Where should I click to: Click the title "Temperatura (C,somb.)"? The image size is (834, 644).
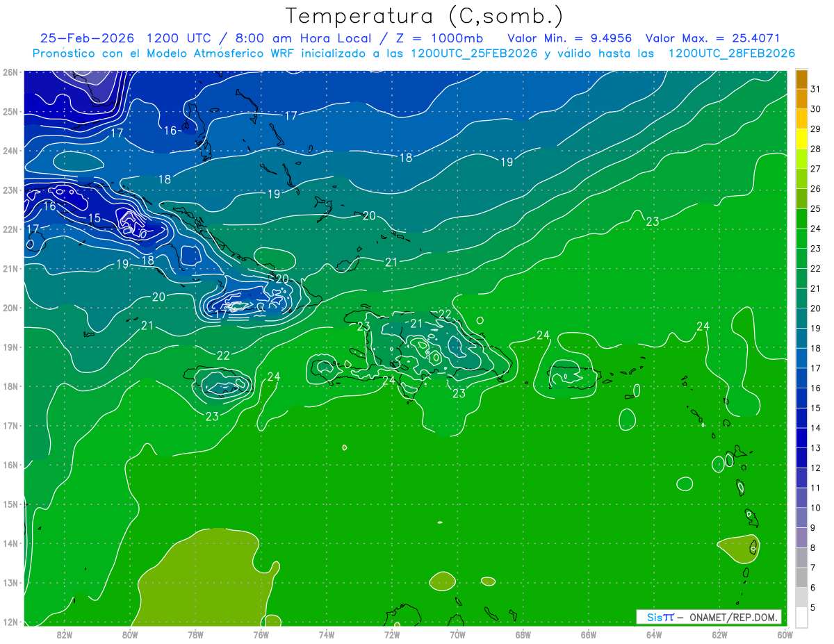[424, 16]
